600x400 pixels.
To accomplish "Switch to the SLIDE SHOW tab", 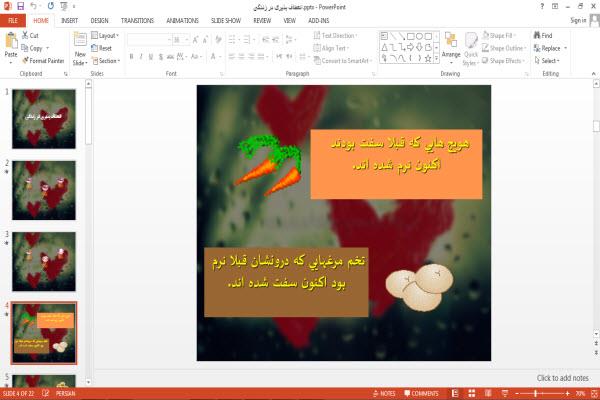I will click(x=226, y=21).
